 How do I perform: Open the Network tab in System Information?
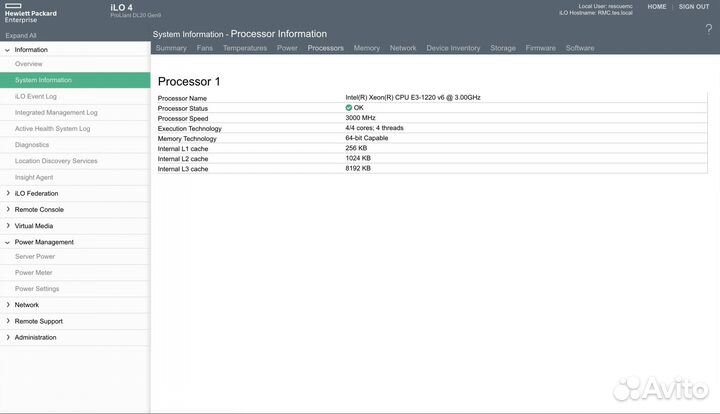(x=403, y=48)
